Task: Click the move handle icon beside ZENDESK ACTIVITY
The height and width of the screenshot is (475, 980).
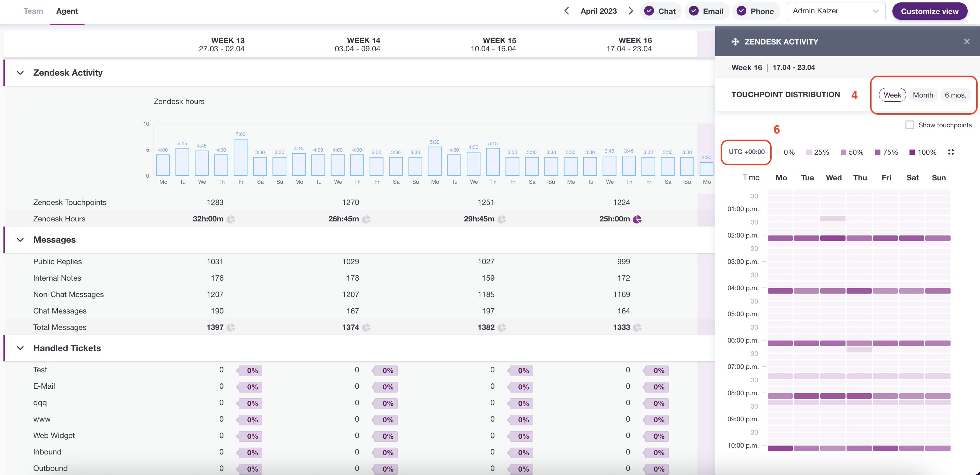Action: pos(735,41)
